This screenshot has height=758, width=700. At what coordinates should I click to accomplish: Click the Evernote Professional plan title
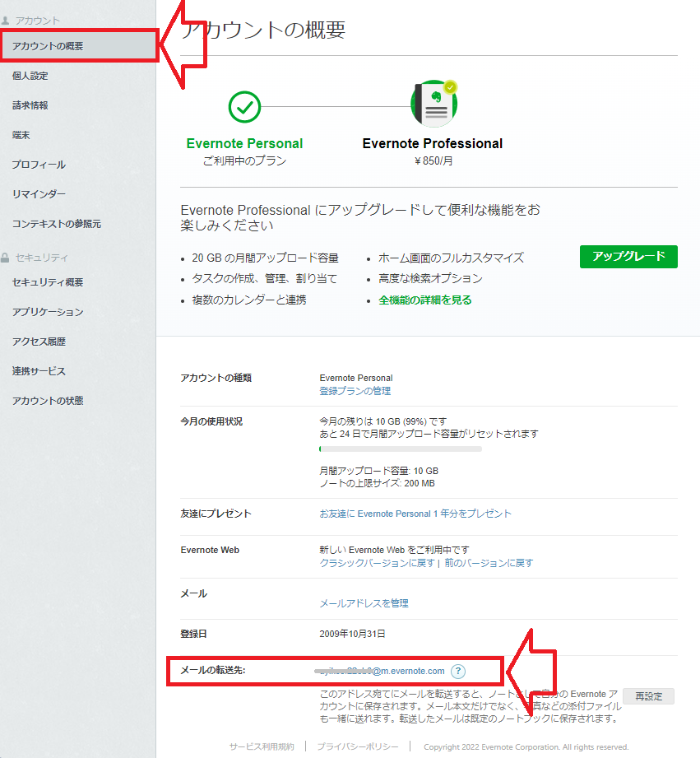433,143
